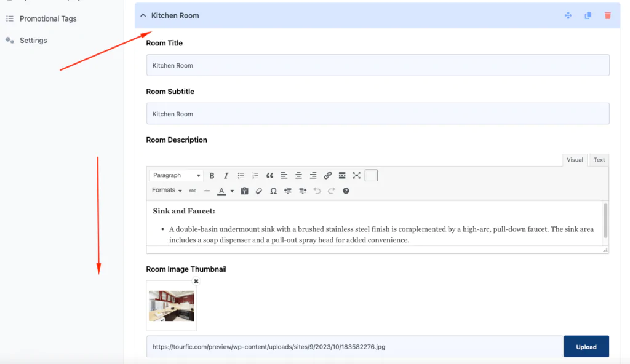Apply blockquote formatting
This screenshot has width=630, height=364.
pyautogui.click(x=269, y=176)
